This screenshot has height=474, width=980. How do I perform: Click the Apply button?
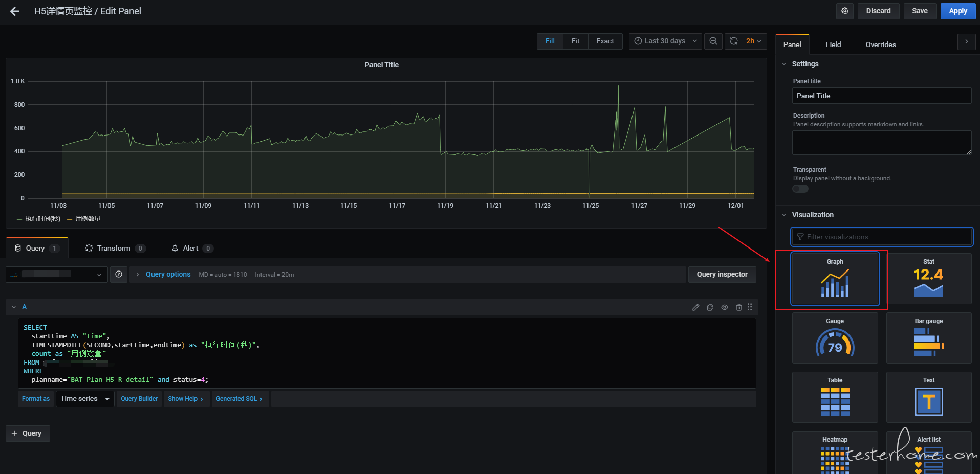tap(958, 11)
